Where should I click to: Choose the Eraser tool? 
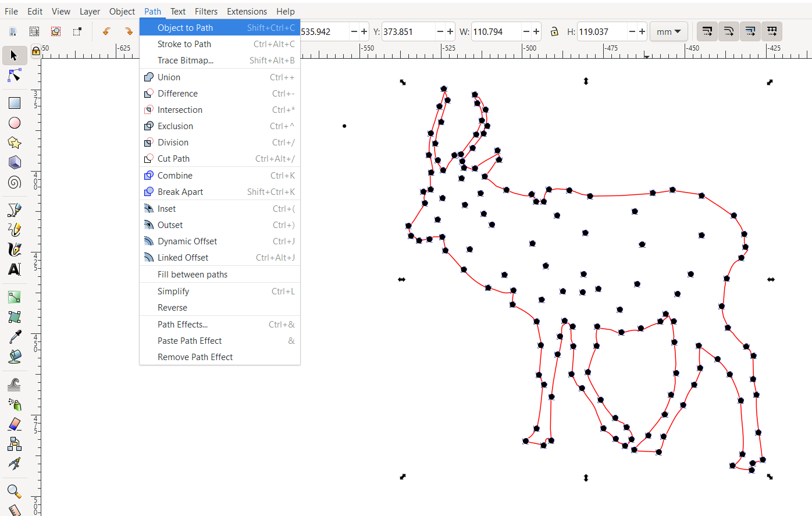(15, 424)
